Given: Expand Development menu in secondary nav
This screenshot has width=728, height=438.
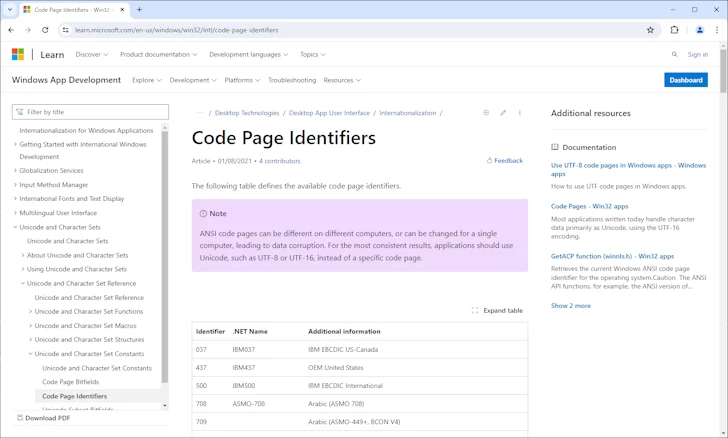Looking at the screenshot, I should pyautogui.click(x=193, y=80).
